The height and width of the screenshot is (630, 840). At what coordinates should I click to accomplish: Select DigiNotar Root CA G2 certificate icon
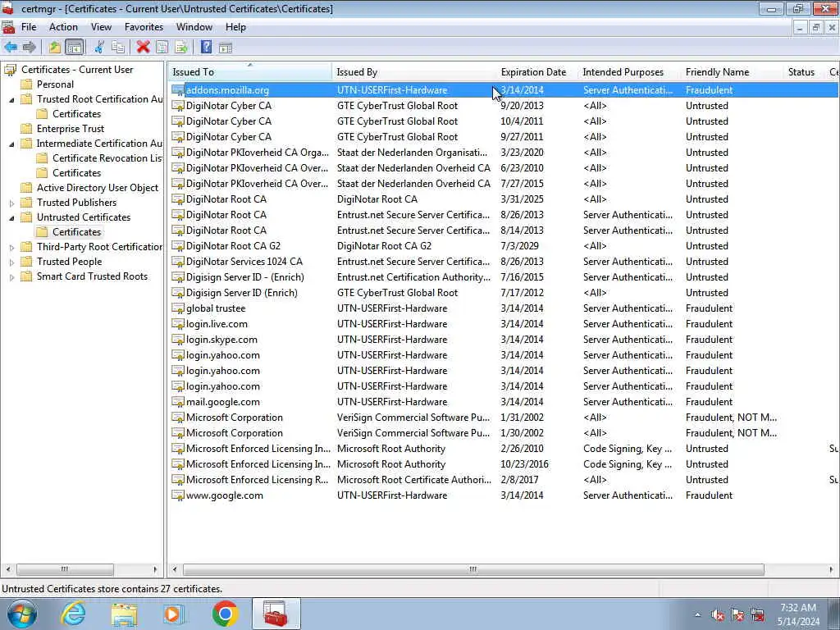(177, 246)
